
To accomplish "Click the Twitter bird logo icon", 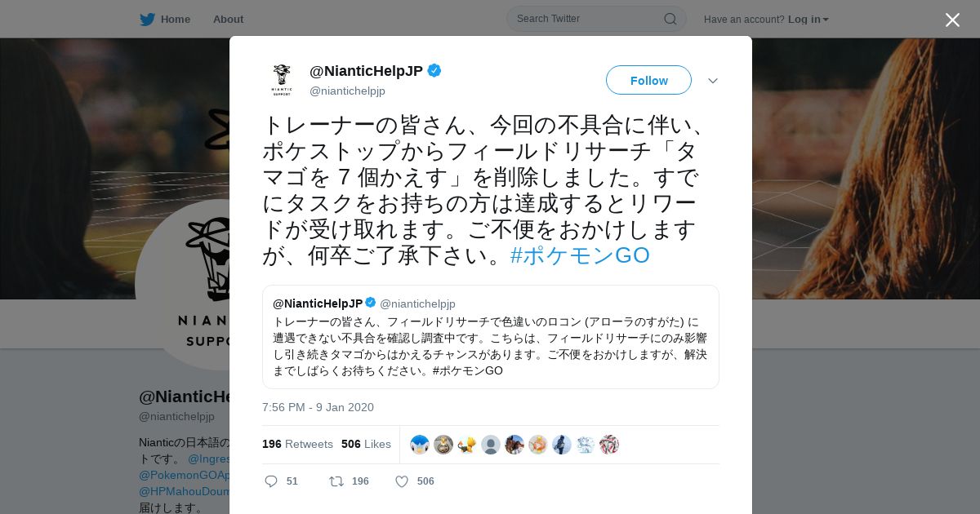I will click(147, 19).
